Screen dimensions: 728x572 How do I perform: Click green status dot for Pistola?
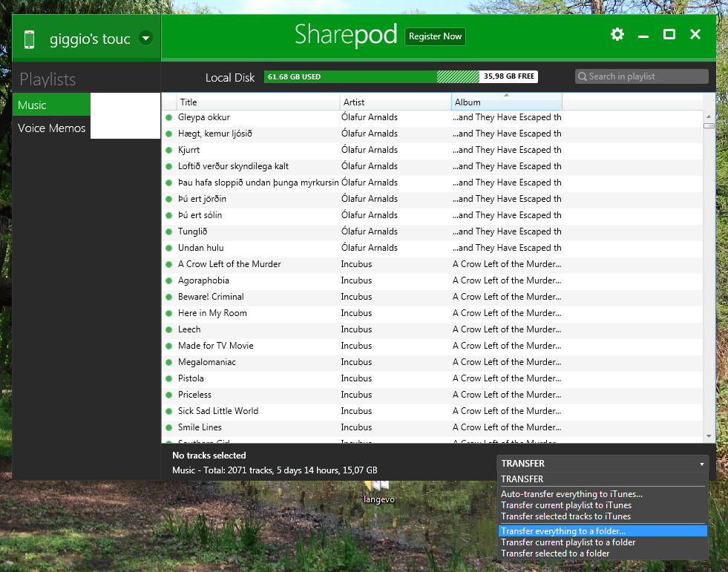click(x=169, y=378)
